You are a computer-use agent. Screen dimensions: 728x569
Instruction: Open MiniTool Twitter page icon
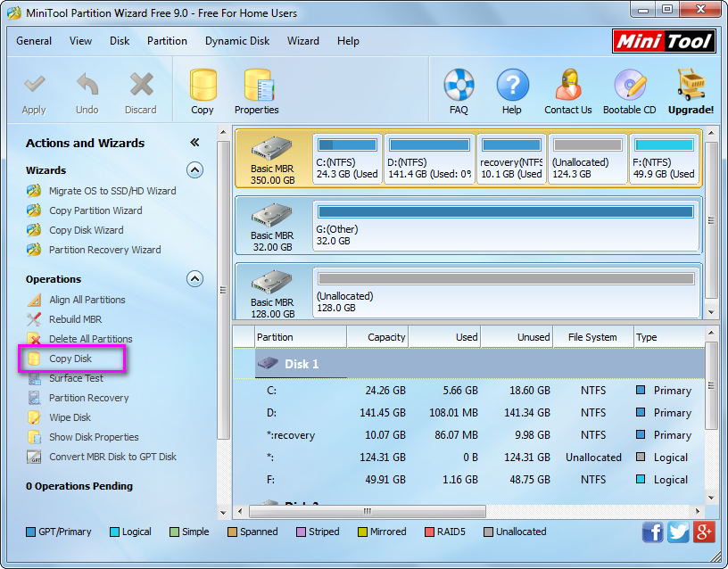coord(678,532)
